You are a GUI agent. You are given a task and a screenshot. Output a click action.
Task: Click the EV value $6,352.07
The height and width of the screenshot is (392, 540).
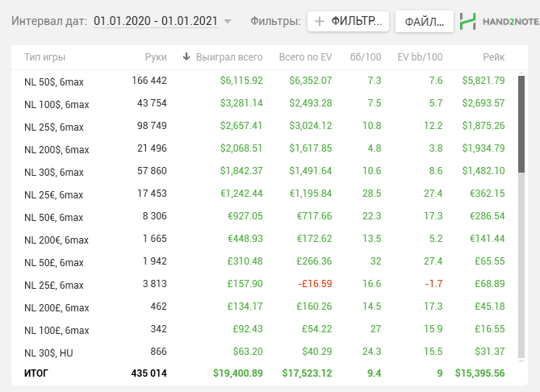310,81
